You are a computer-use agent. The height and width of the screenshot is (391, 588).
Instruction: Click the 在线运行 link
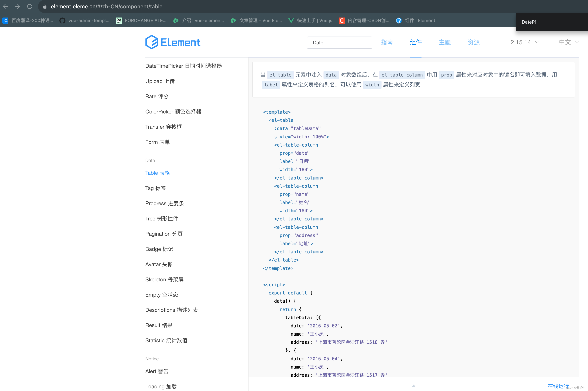(x=558, y=386)
